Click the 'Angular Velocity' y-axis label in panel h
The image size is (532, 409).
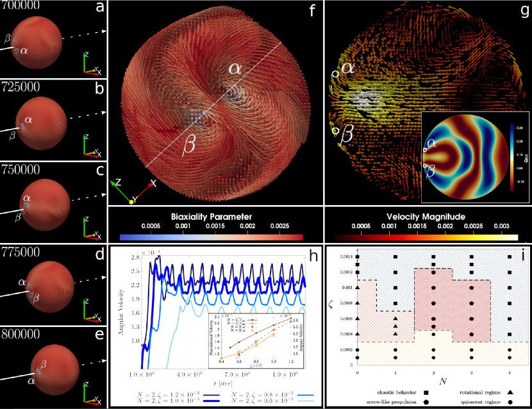point(121,312)
